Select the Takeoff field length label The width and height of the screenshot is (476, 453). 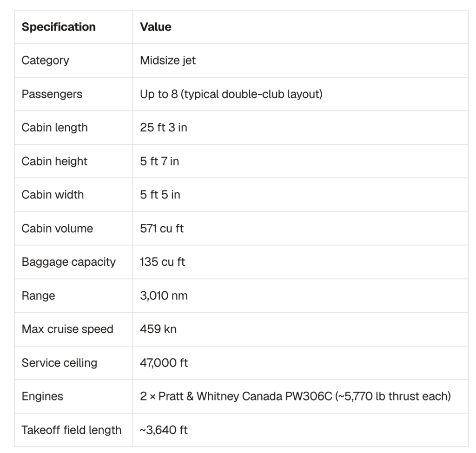71,430
